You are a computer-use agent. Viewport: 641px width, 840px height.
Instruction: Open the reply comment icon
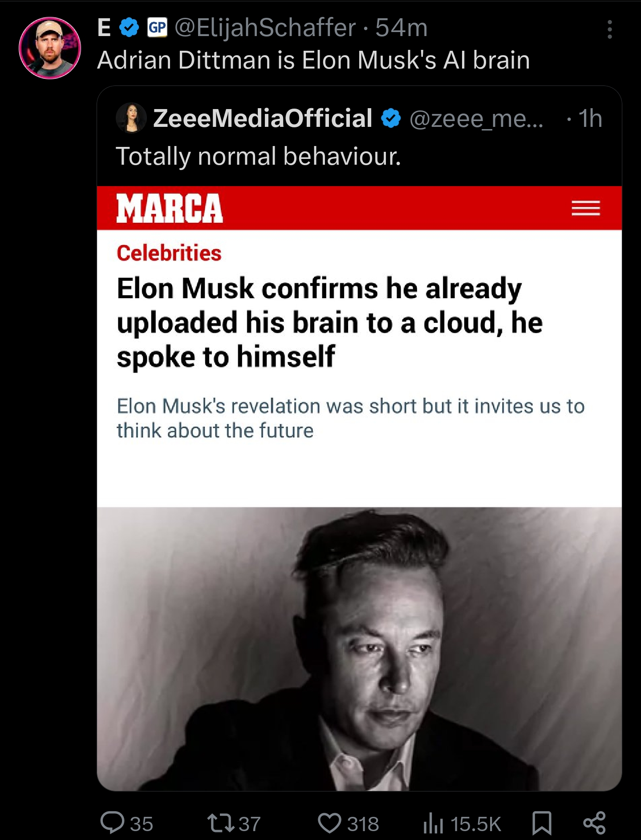(x=112, y=823)
